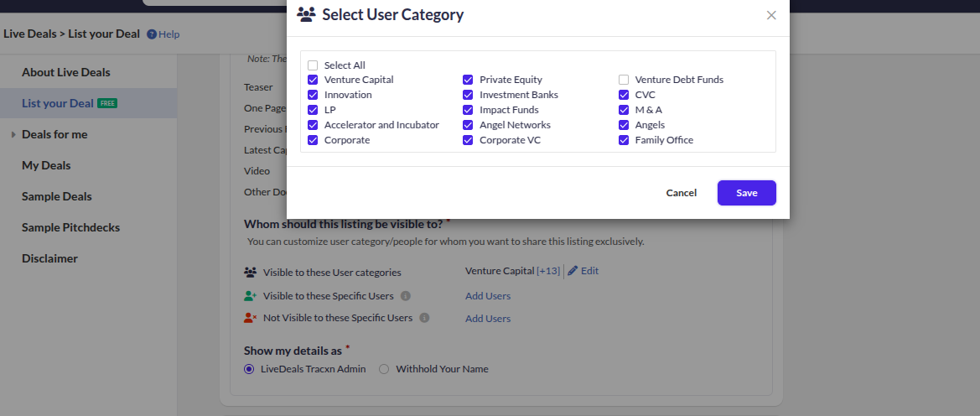This screenshot has width=980, height=416.
Task: Uncheck the Family Office checkbox
Action: (624, 140)
